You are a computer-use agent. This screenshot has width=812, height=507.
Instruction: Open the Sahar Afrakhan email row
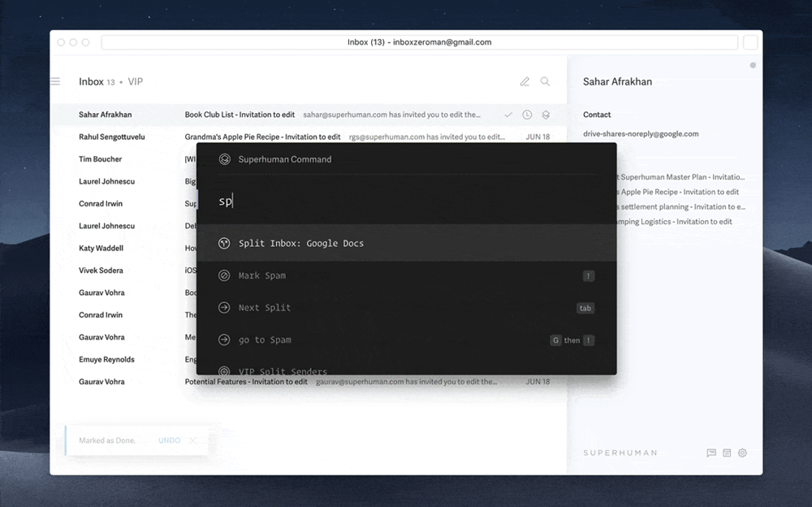coord(309,115)
